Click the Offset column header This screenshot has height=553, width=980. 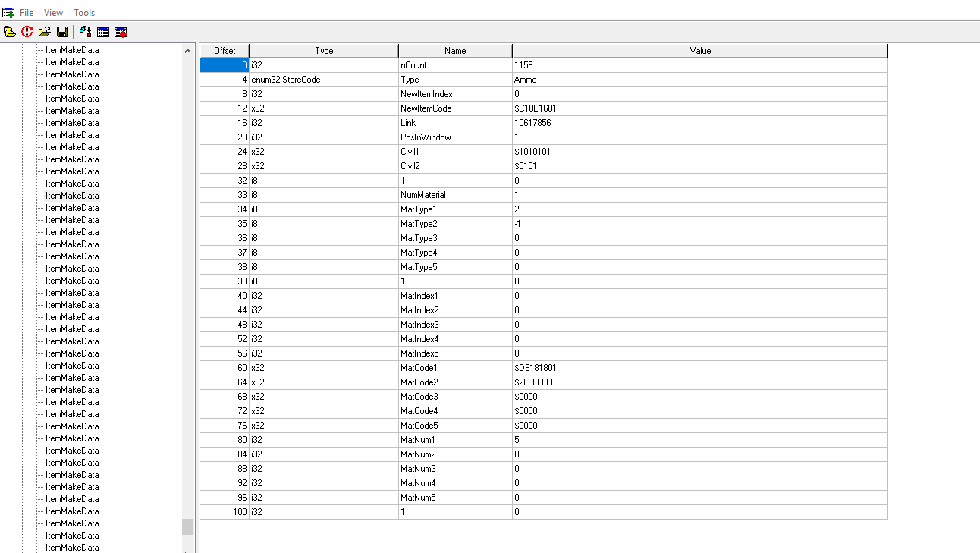pos(225,51)
